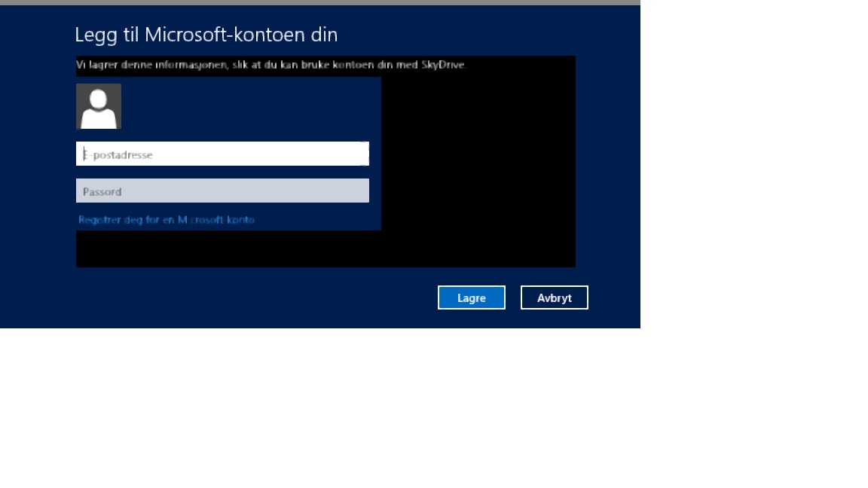The height and width of the screenshot is (488, 868).
Task: Open the Registrer deg for en Microsoft-konto link
Action: pyautogui.click(x=166, y=220)
